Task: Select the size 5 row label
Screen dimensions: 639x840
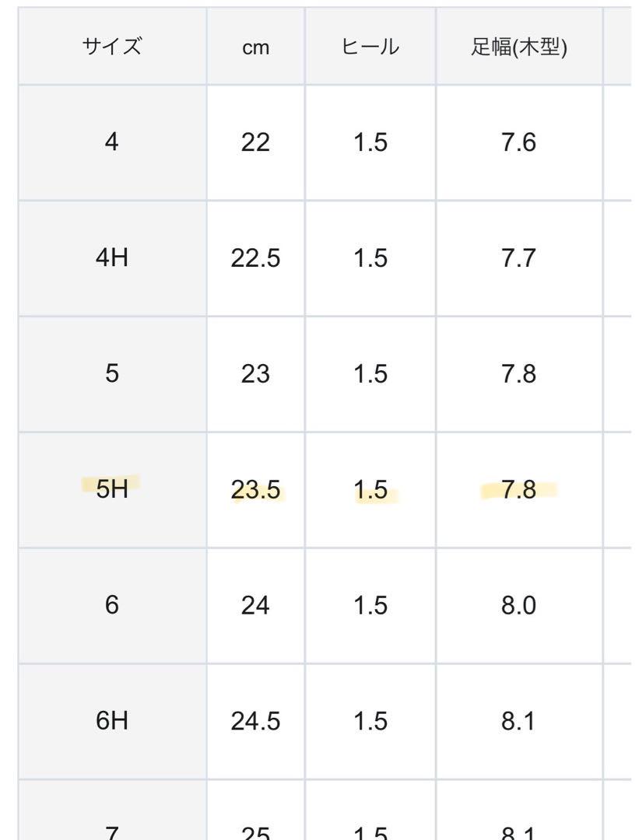Action: pos(112,374)
